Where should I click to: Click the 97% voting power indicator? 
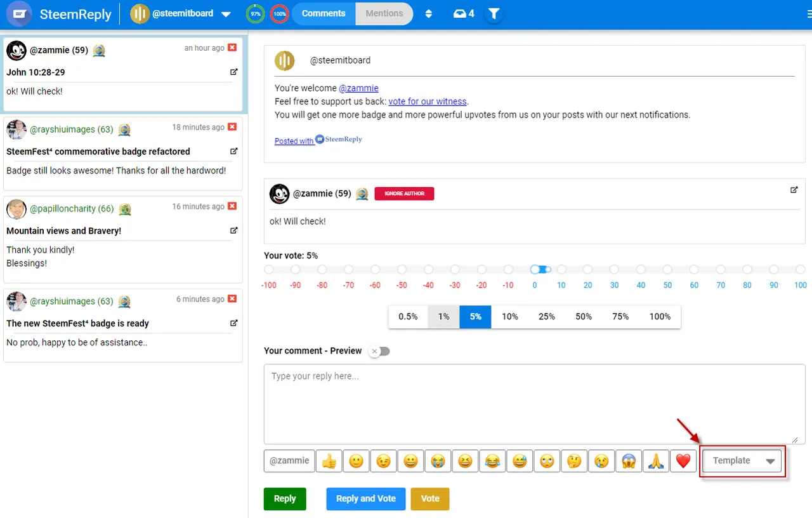click(x=255, y=13)
